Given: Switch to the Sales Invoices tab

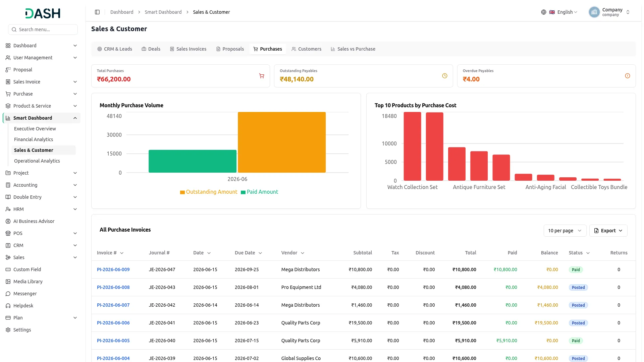Looking at the screenshot, I should 188,49.
